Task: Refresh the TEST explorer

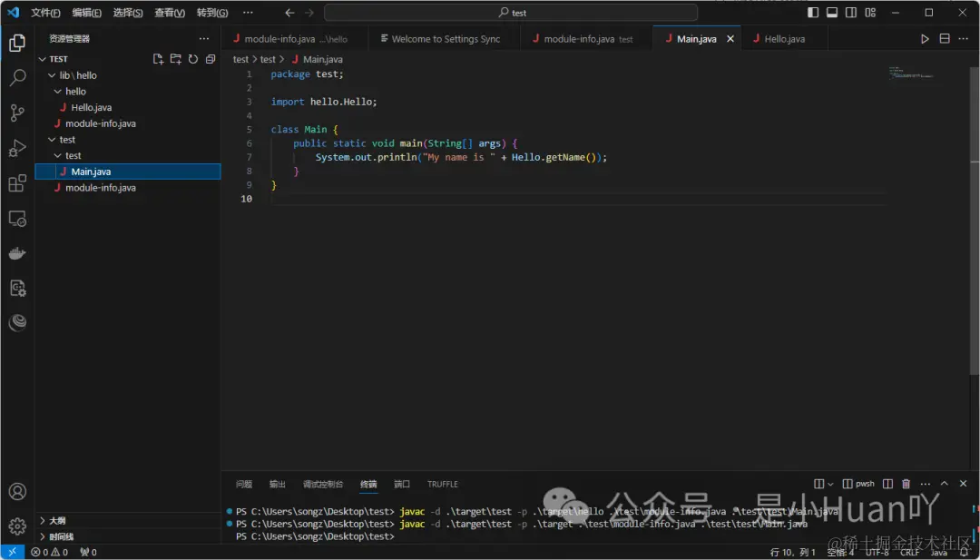Action: (x=193, y=59)
